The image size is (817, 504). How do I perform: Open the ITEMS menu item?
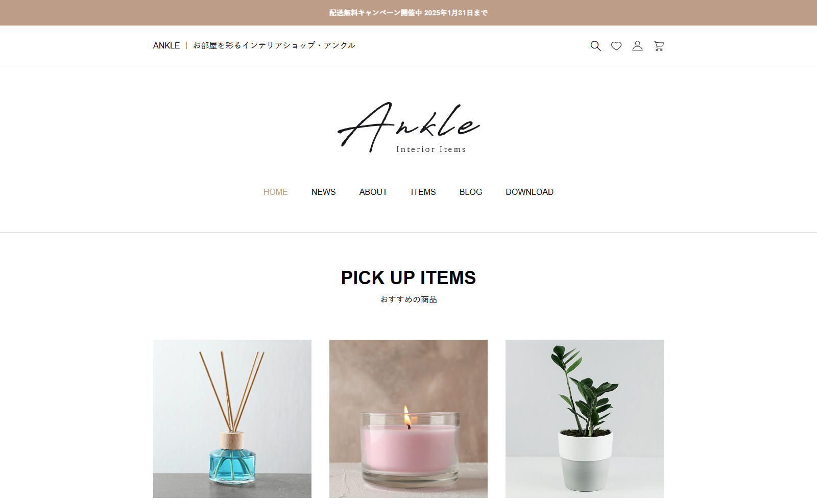click(x=423, y=192)
